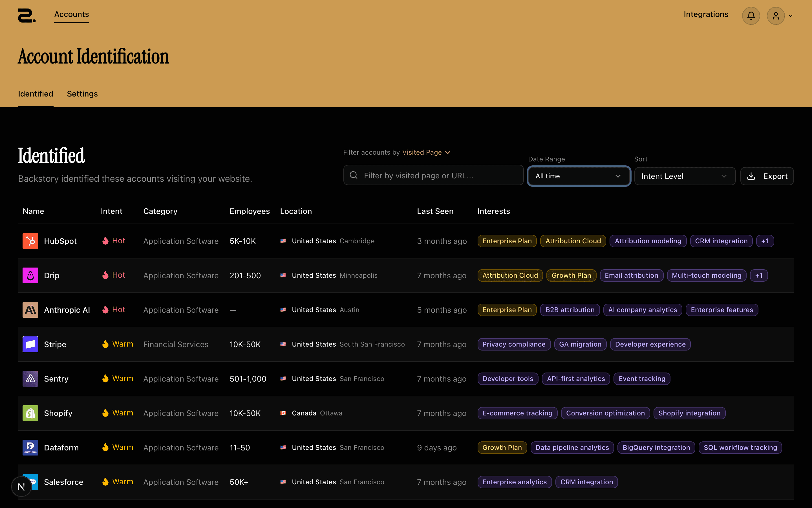Click the US flag in Stripe row
812x508 pixels.
tap(284, 344)
